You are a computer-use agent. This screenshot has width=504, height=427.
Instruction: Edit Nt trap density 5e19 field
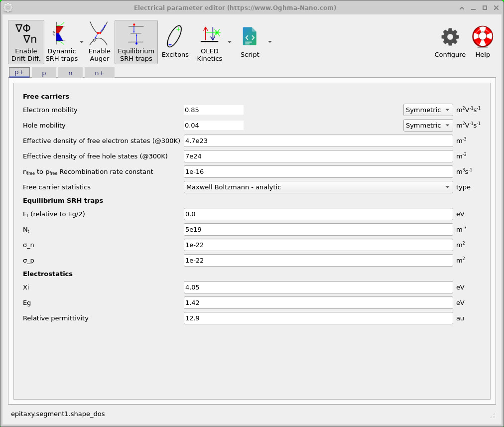318,230
